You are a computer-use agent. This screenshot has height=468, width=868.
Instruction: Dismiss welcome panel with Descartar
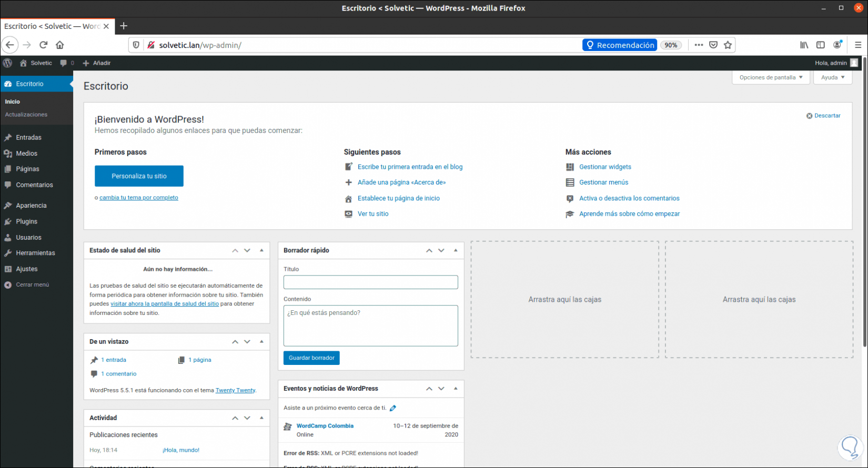coord(823,116)
